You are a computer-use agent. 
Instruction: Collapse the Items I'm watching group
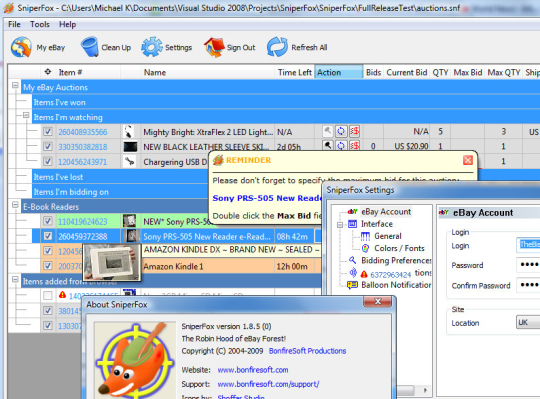pyautogui.click(x=26, y=115)
